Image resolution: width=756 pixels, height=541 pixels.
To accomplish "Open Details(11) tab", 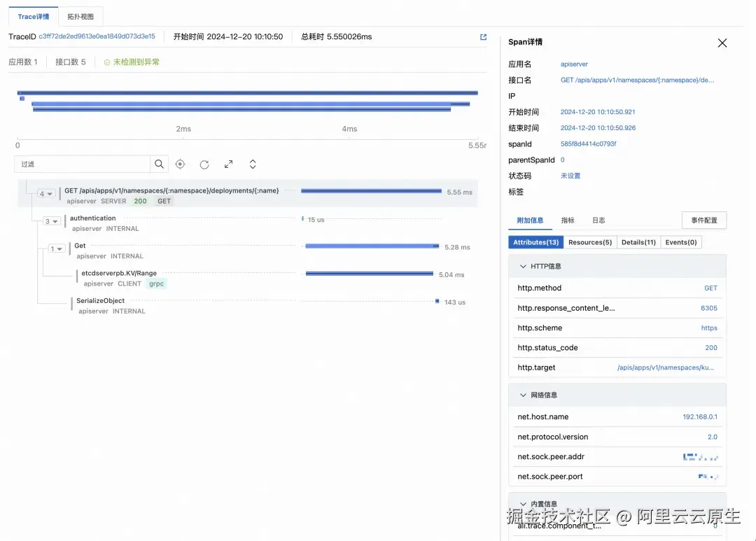I will click(638, 242).
